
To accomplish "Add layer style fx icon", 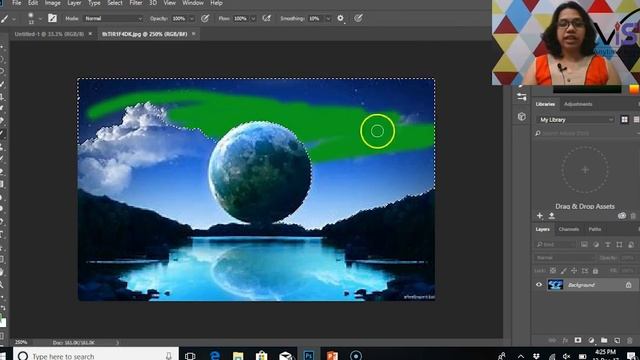I will pos(565,340).
